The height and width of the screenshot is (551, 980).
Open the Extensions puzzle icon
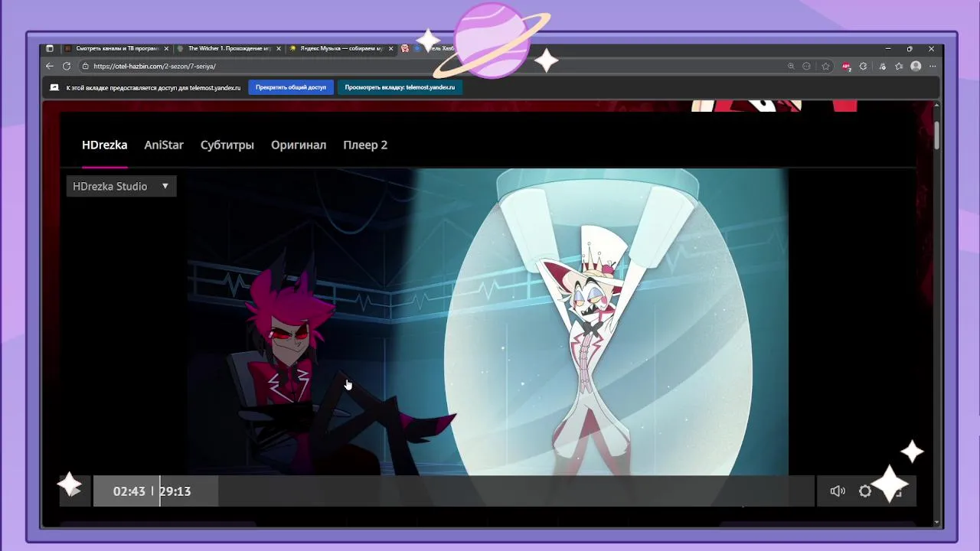tap(863, 67)
